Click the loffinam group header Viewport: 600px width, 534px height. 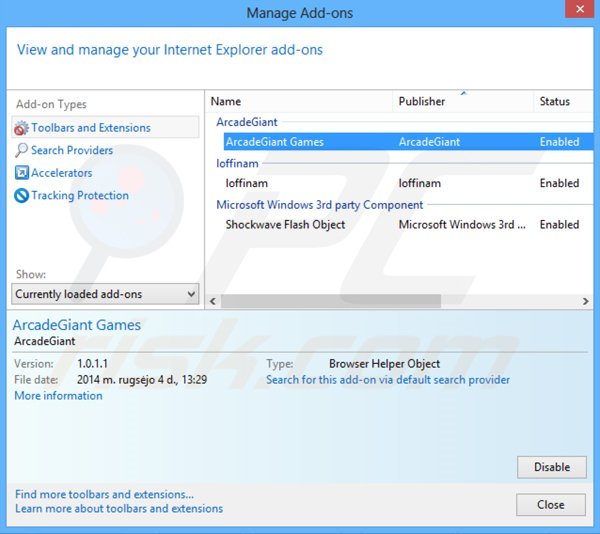point(237,163)
